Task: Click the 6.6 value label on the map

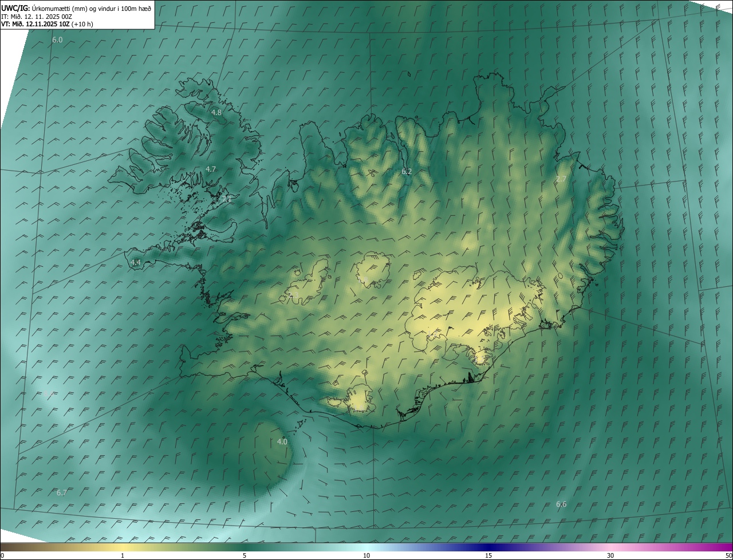Action: point(561,504)
